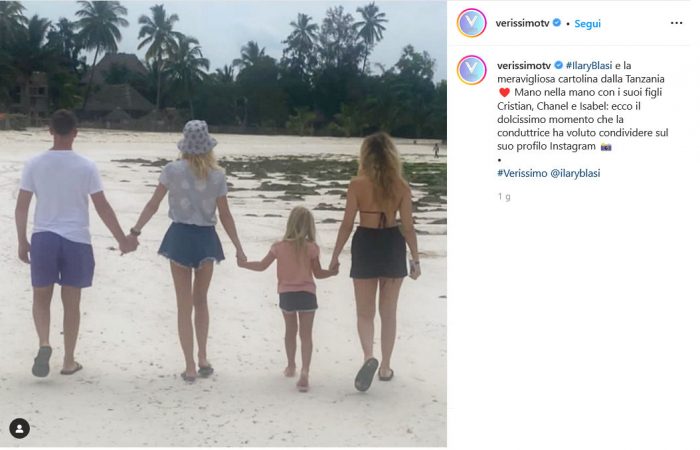
Task: Click the 1 g post timestamp
Action: 504,196
